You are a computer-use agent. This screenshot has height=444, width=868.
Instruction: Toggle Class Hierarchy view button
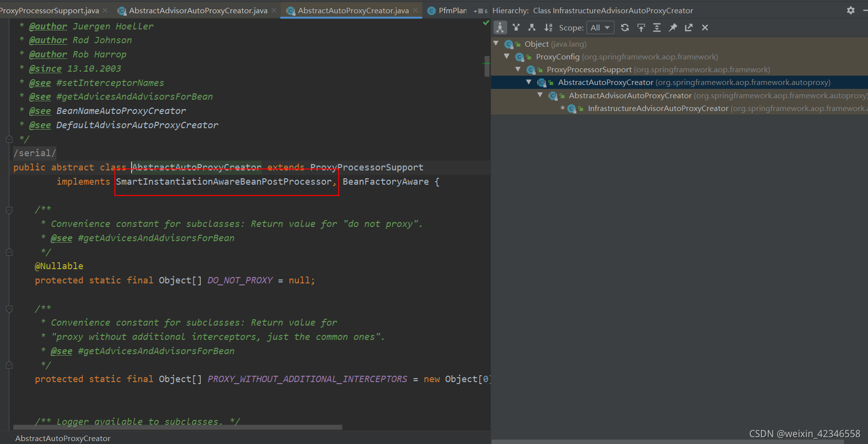coord(500,28)
